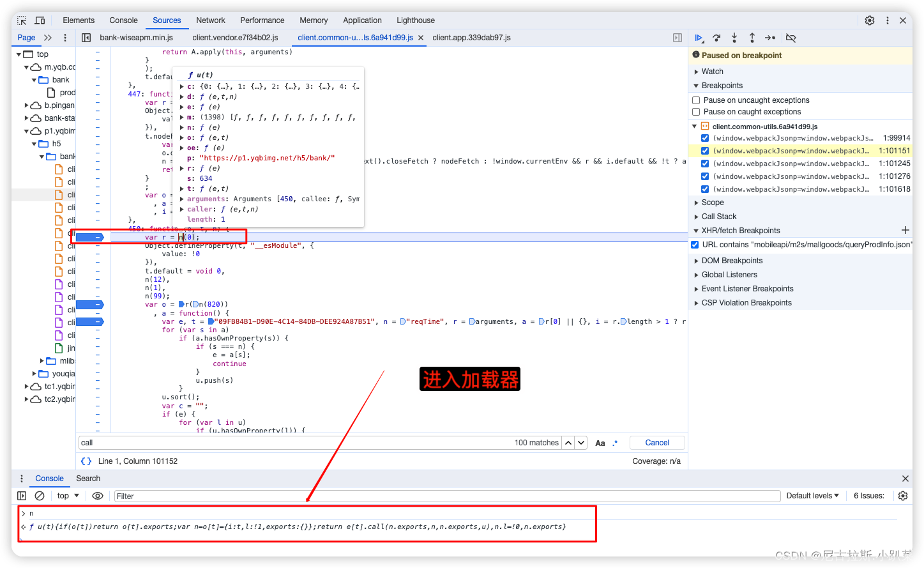Image resolution: width=924 pixels, height=568 pixels.
Task: Open the Default levels dropdown
Action: [x=812, y=495]
